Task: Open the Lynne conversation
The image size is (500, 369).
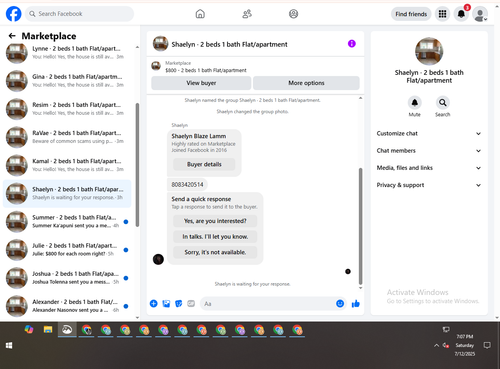Action: [67, 53]
